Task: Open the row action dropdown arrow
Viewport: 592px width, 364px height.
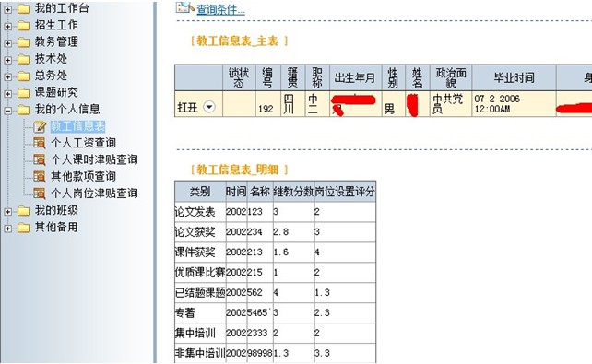Action: click(x=209, y=107)
